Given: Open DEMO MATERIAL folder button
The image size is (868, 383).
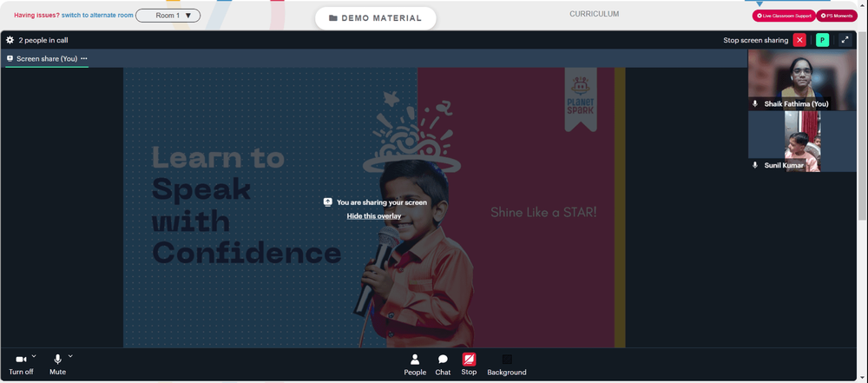Looking at the screenshot, I should pos(375,18).
